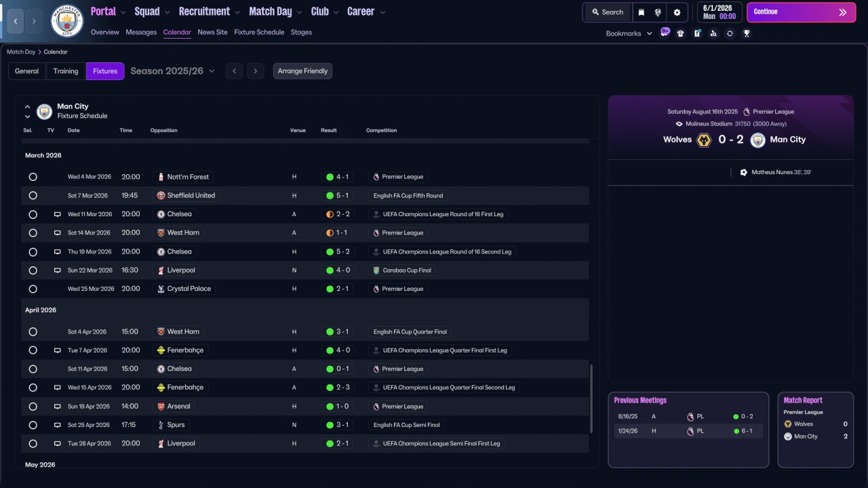
Task: Open the 9+ unread messages icon
Action: (665, 33)
